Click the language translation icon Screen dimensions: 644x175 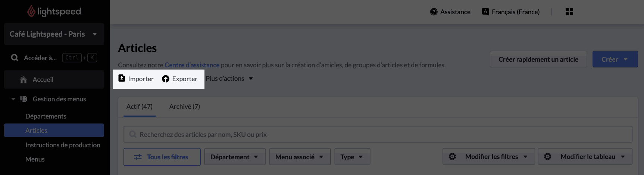coord(485,12)
